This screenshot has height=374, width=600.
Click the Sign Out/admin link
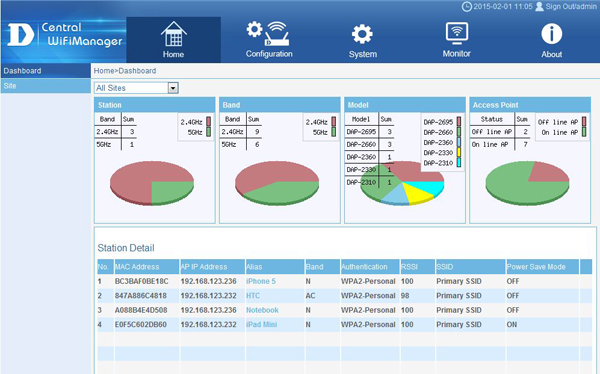(571, 7)
